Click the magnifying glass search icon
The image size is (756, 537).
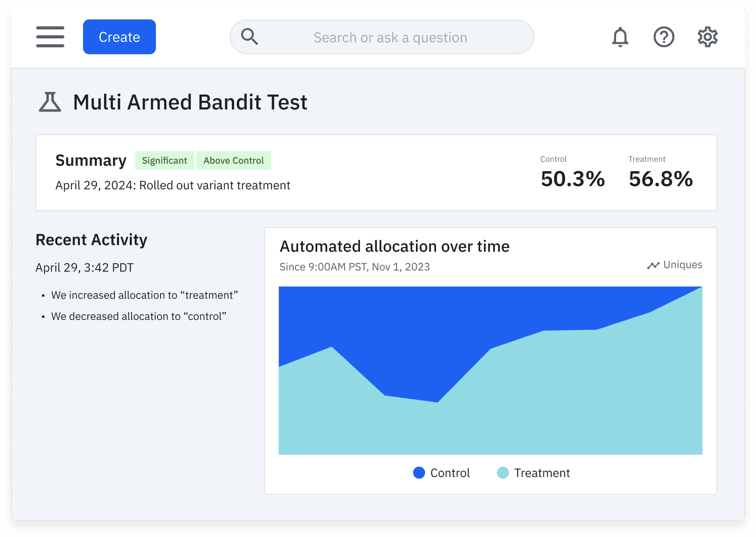(x=250, y=37)
